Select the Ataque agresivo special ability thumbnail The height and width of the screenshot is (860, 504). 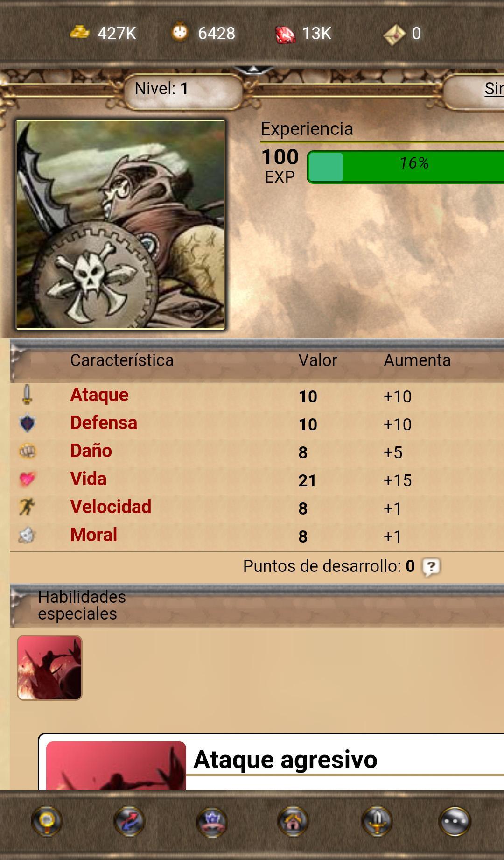tap(49, 668)
